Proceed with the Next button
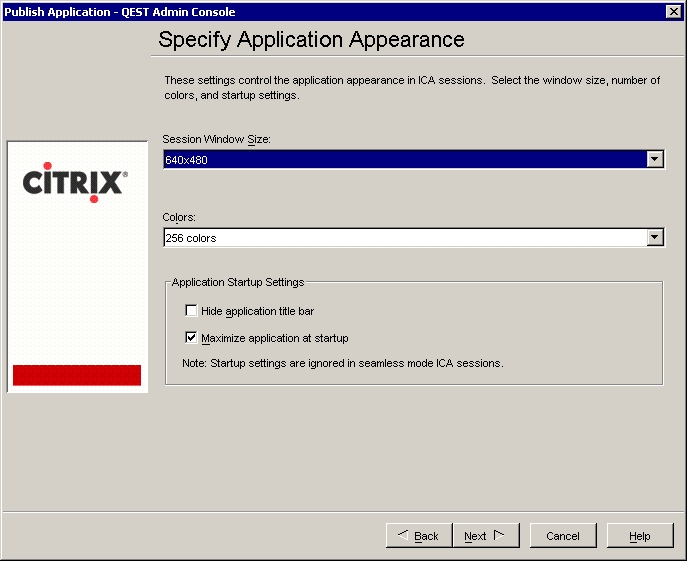The height and width of the screenshot is (561, 687). [484, 536]
